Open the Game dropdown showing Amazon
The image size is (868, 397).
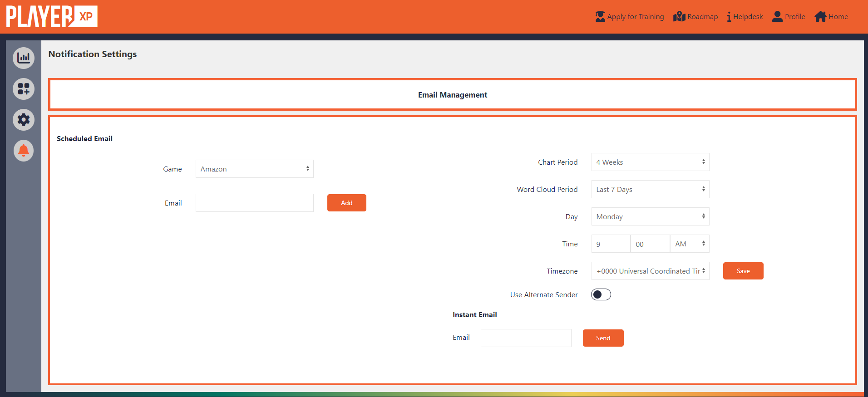(x=255, y=169)
